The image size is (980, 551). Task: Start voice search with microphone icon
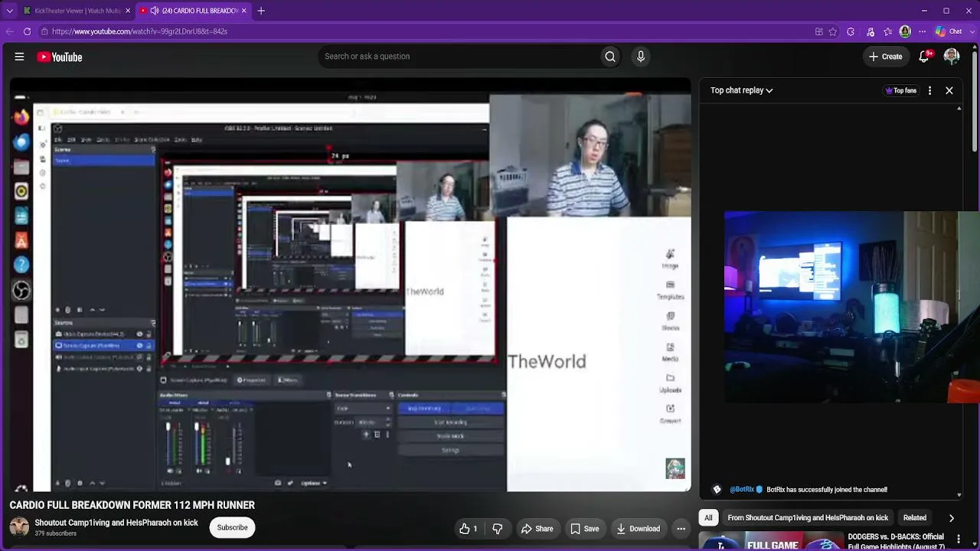[641, 56]
